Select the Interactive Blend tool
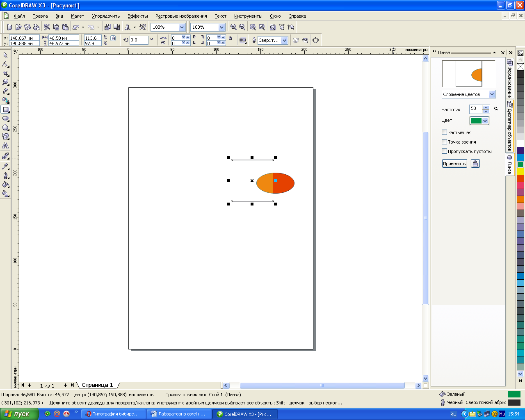525x420 pixels. tap(5, 156)
